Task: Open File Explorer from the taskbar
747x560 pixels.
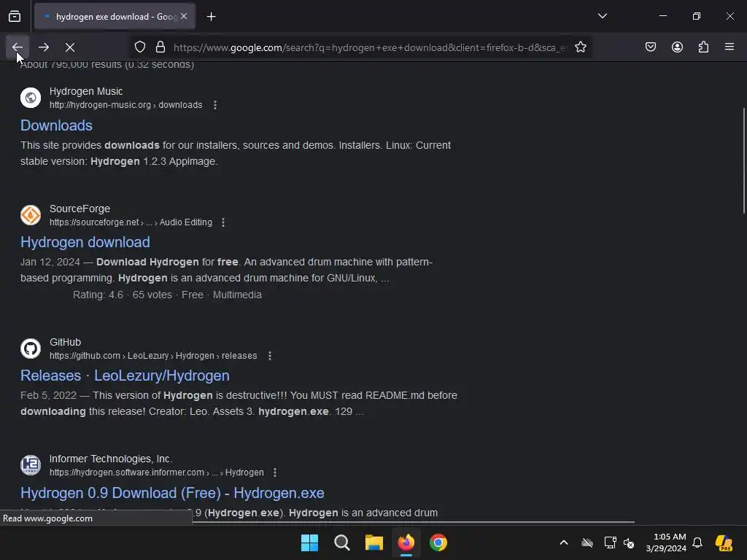Action: [x=374, y=542]
